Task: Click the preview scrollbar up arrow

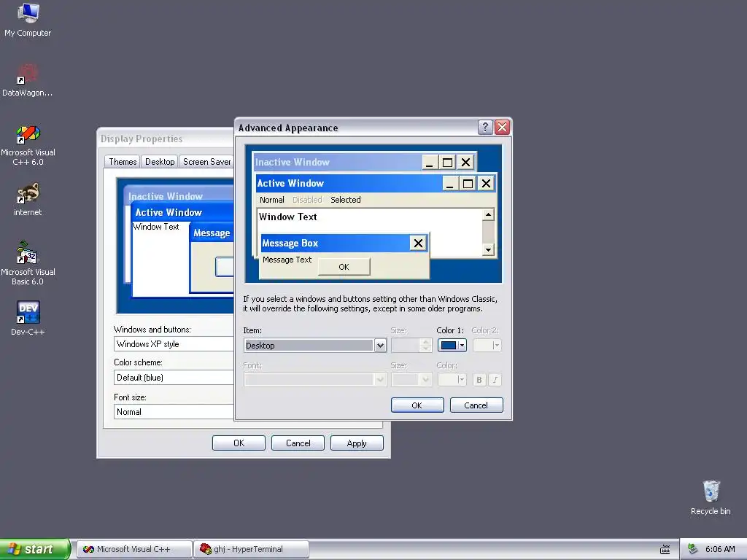Action: (x=488, y=215)
